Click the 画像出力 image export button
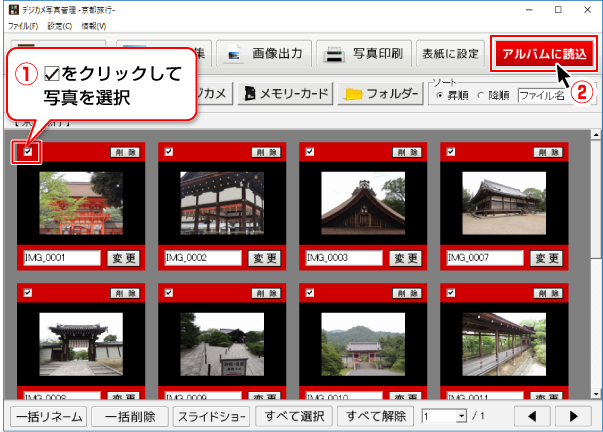 pos(264,54)
